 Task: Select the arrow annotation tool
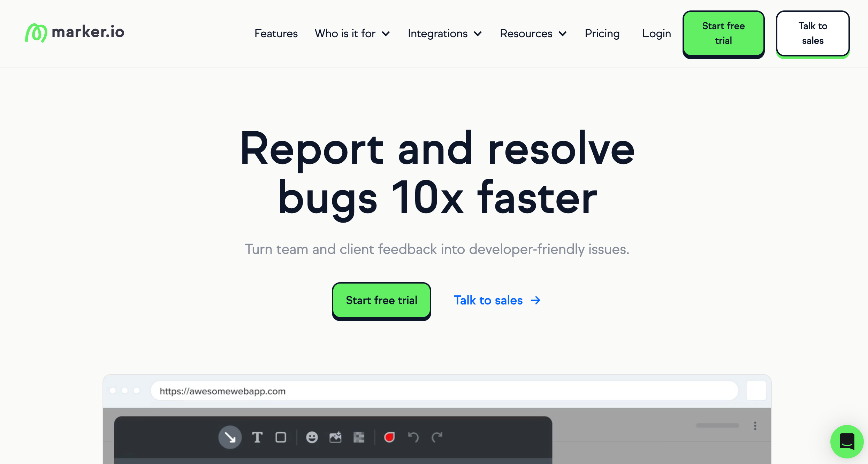click(230, 437)
